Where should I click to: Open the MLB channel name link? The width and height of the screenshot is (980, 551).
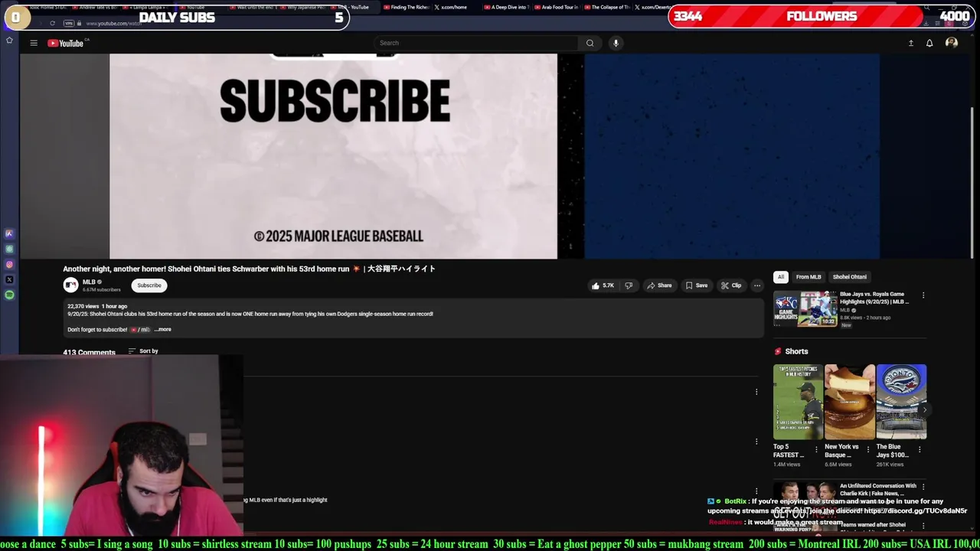tap(89, 282)
